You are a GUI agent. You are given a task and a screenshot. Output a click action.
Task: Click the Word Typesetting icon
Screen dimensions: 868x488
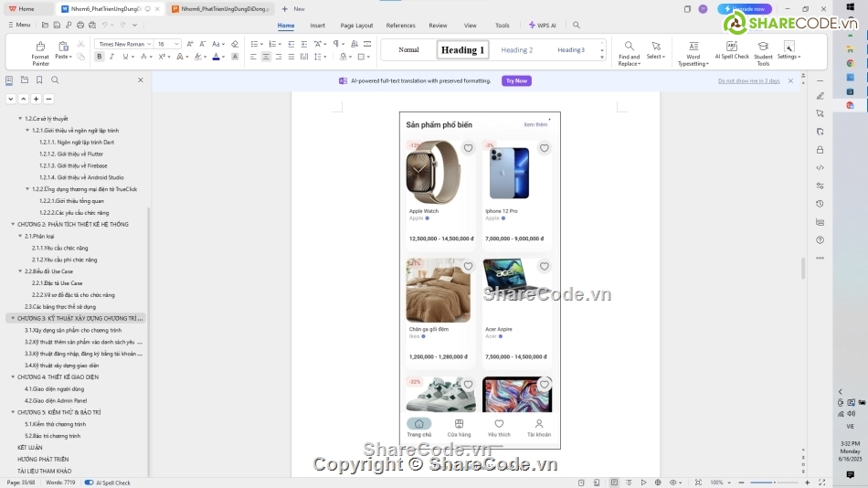pyautogui.click(x=693, y=47)
